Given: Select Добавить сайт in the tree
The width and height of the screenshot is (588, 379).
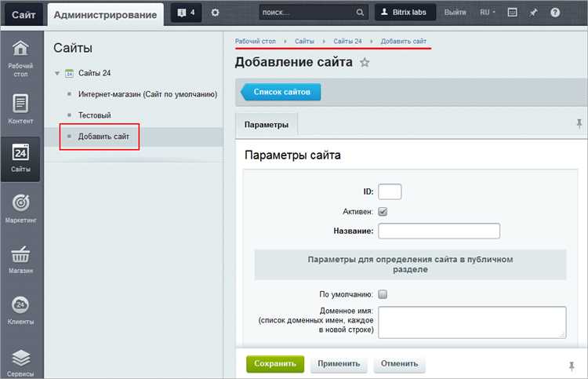Looking at the screenshot, I should pyautogui.click(x=103, y=137).
